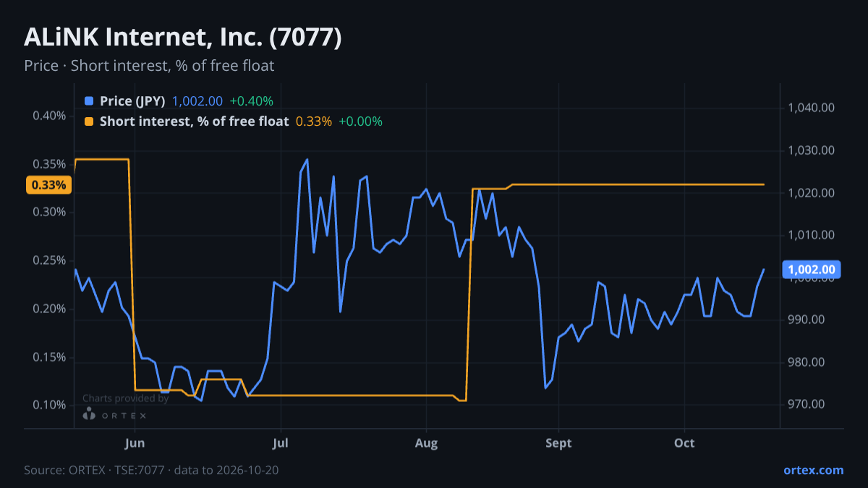Click the 1,010.00 right axis label

pos(811,235)
